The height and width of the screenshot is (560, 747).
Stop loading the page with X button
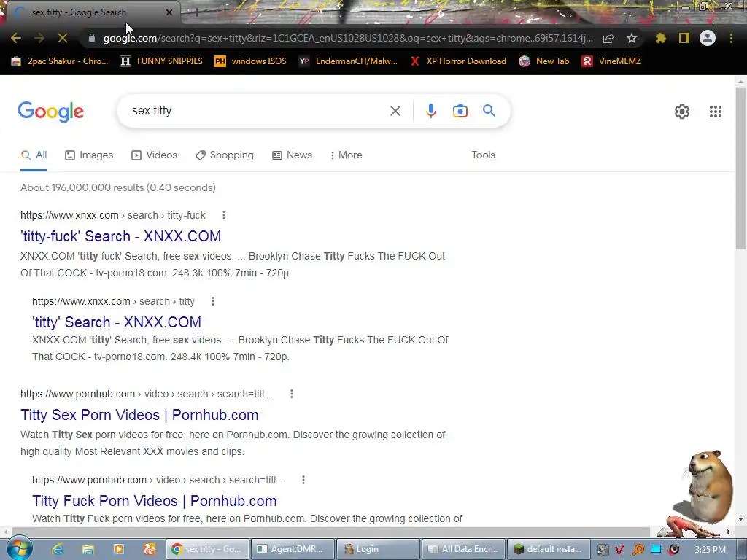[x=63, y=38]
